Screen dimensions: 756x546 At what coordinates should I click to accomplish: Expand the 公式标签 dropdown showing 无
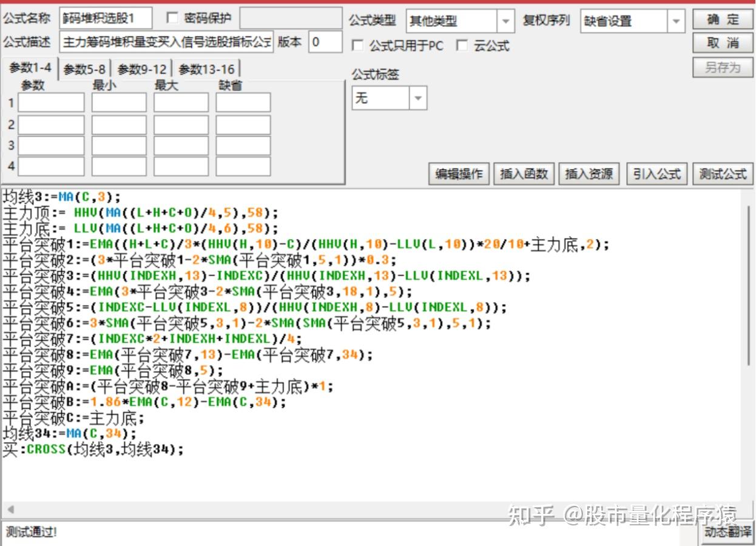click(390, 98)
